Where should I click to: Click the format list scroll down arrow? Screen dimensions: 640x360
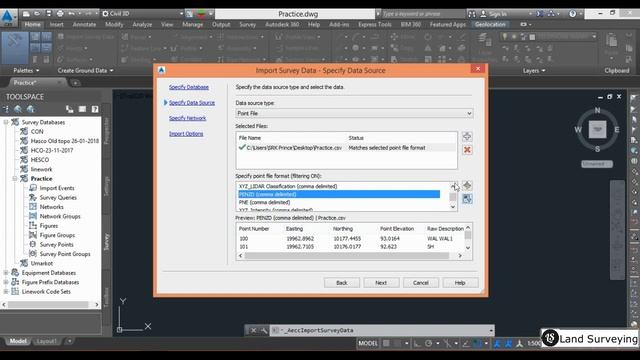pos(453,207)
